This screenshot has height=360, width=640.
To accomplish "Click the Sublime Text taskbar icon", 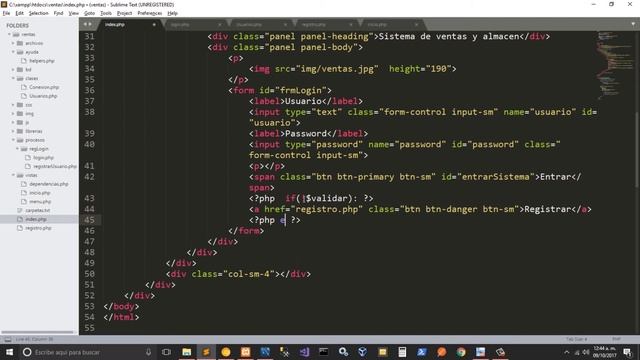I will click(206, 352).
